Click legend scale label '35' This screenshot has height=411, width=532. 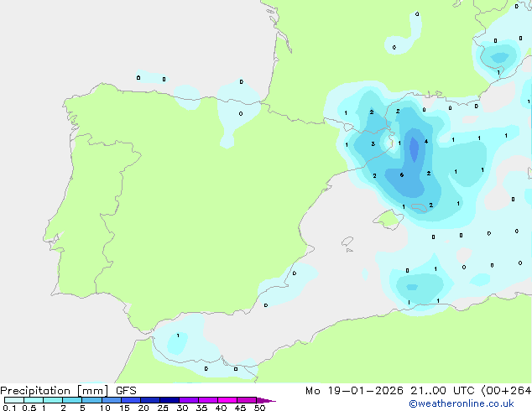201,408
